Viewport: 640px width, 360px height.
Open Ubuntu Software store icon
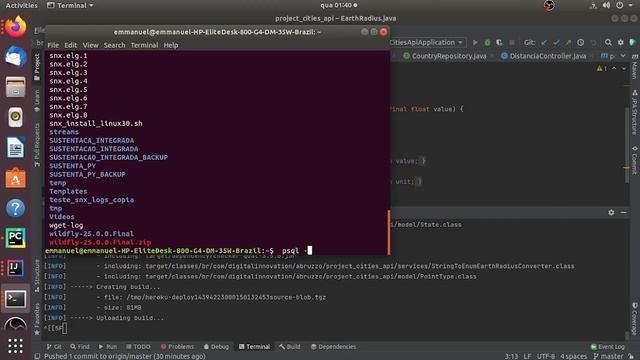[16, 178]
